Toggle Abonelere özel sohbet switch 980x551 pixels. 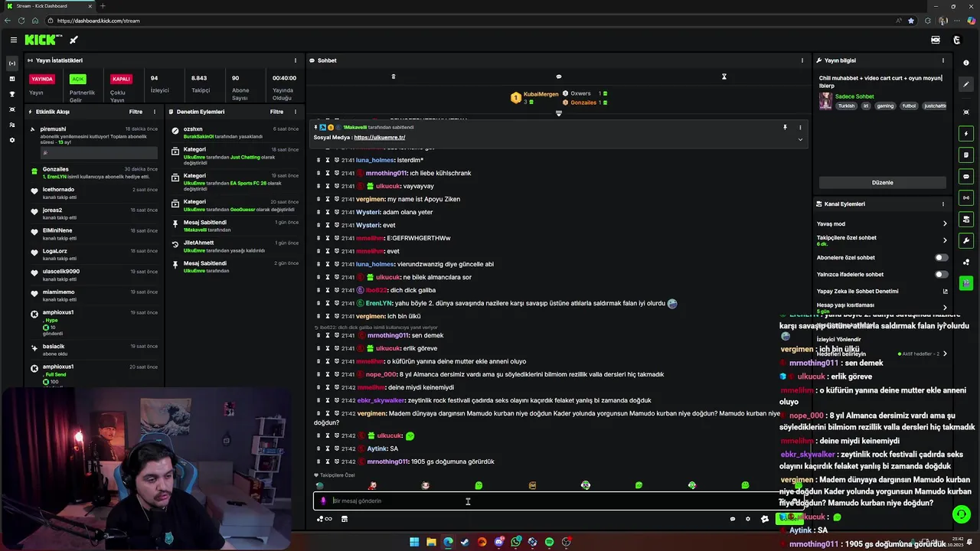(x=942, y=258)
